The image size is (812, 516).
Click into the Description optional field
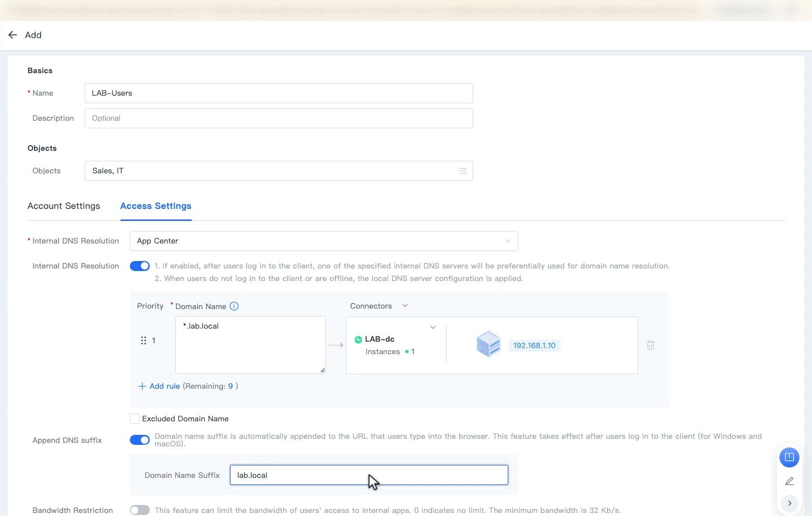point(279,118)
